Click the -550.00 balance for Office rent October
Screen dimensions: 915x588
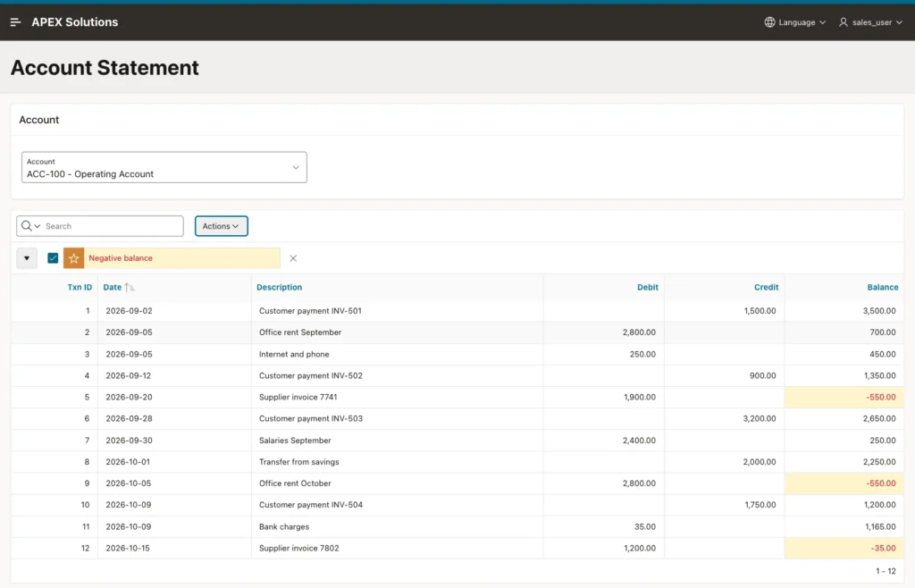880,483
